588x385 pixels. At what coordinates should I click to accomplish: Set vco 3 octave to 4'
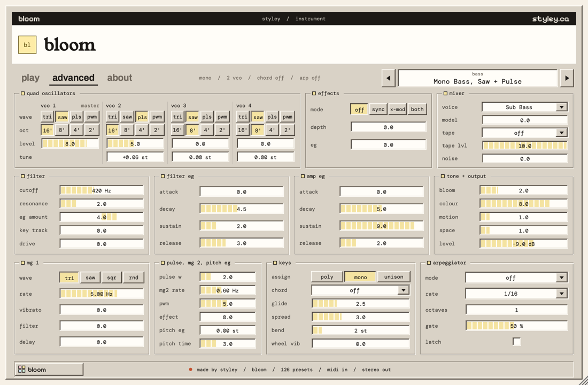click(x=207, y=130)
